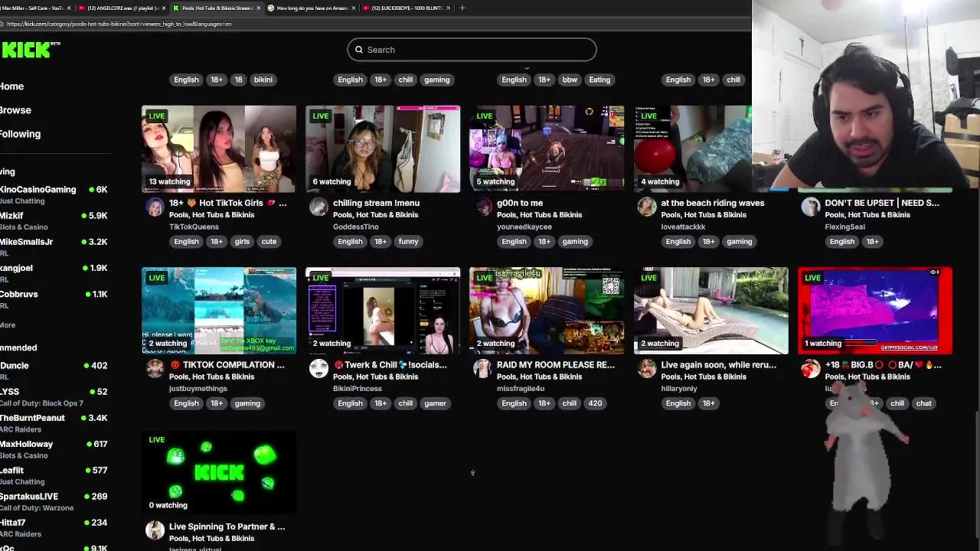Go to Home in sidebar
980x551 pixels.
[x=12, y=86]
